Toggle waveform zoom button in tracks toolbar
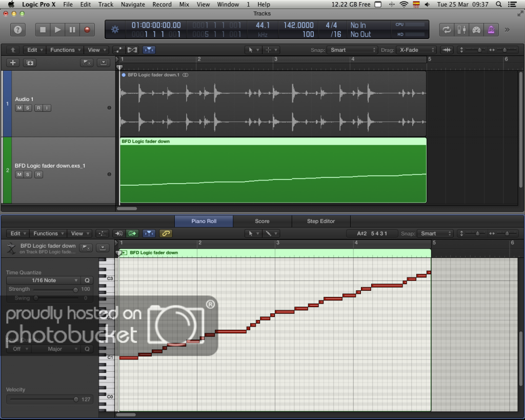 (x=447, y=50)
